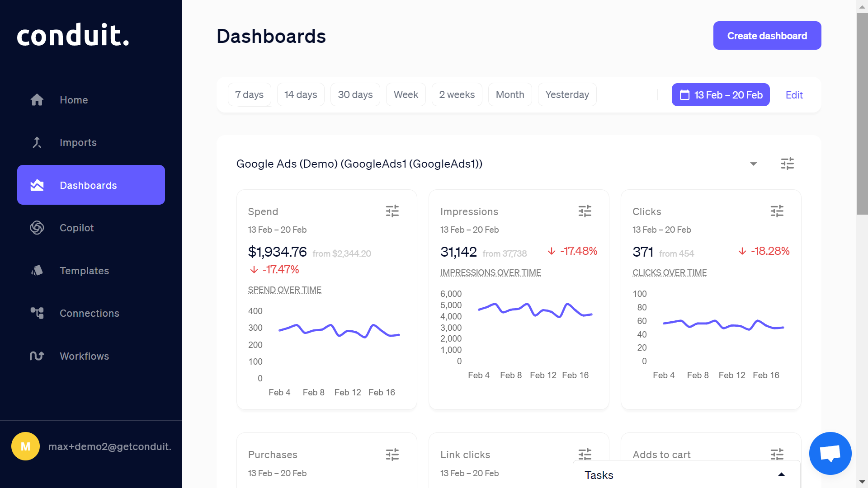Click the Edit link next to date range
This screenshot has width=868, height=488.
(x=795, y=94)
